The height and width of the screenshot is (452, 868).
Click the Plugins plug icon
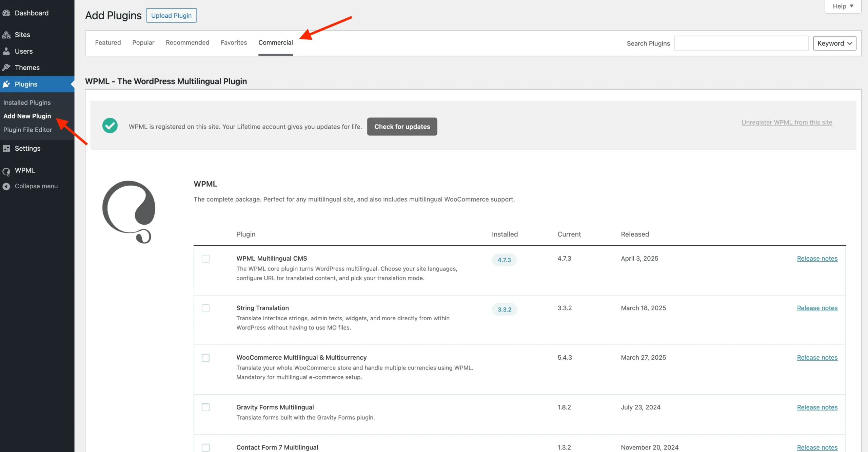coord(6,84)
